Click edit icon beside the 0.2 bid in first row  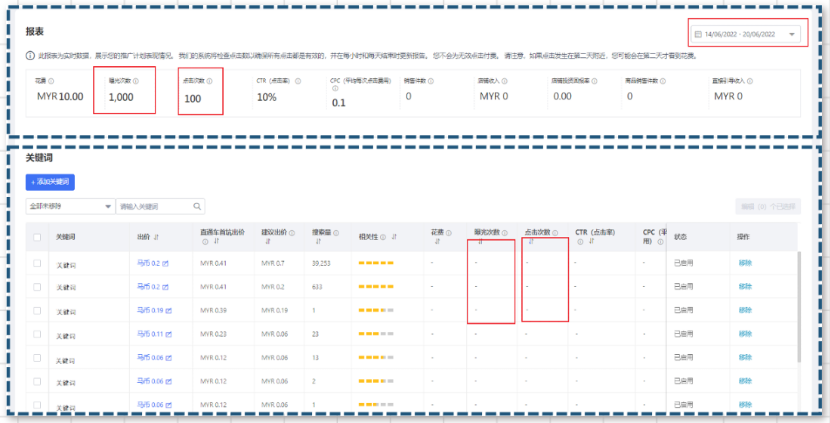(x=166, y=263)
